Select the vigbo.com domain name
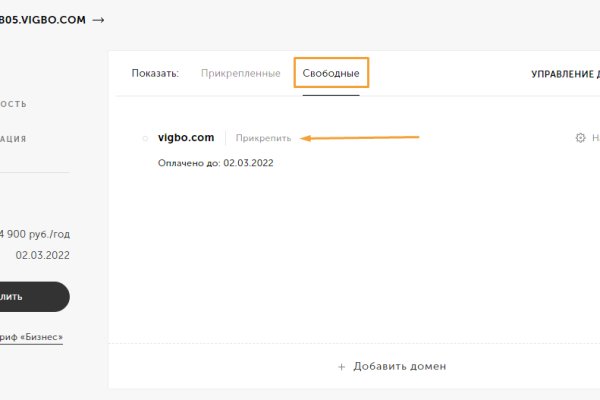 pyautogui.click(x=186, y=138)
